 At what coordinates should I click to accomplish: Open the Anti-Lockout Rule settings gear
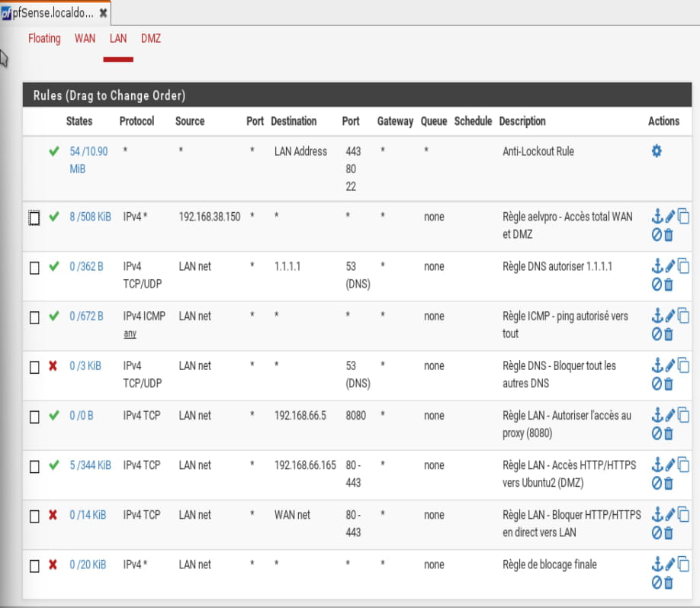click(657, 151)
